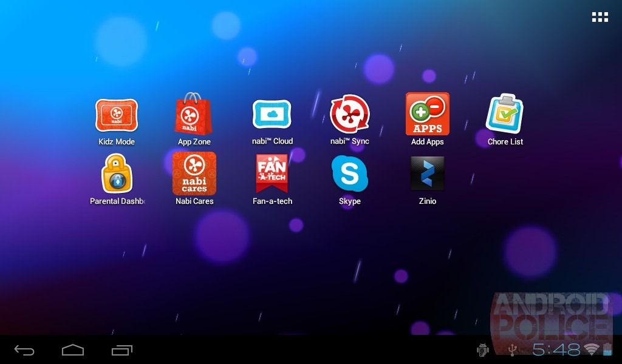Open Zinio magazine reader
This screenshot has height=364, width=622.
(x=427, y=174)
